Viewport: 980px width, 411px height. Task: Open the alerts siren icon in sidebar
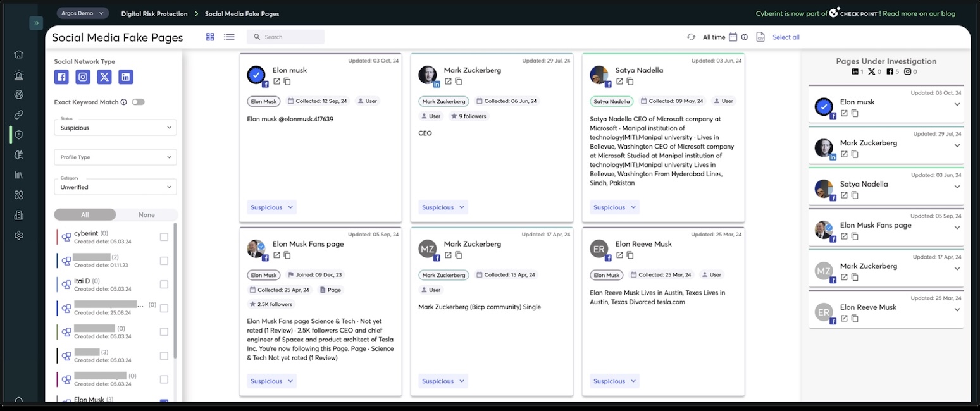pyautogui.click(x=18, y=75)
